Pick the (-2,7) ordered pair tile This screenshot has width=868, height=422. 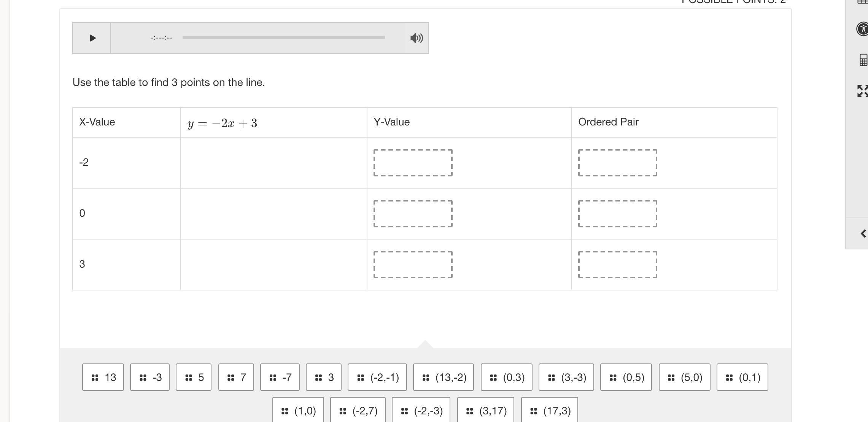(x=358, y=411)
